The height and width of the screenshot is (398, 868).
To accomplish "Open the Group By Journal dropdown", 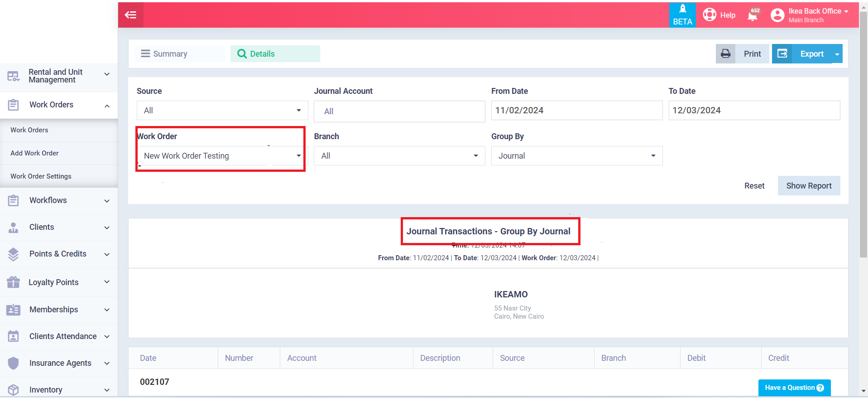I will (x=576, y=156).
